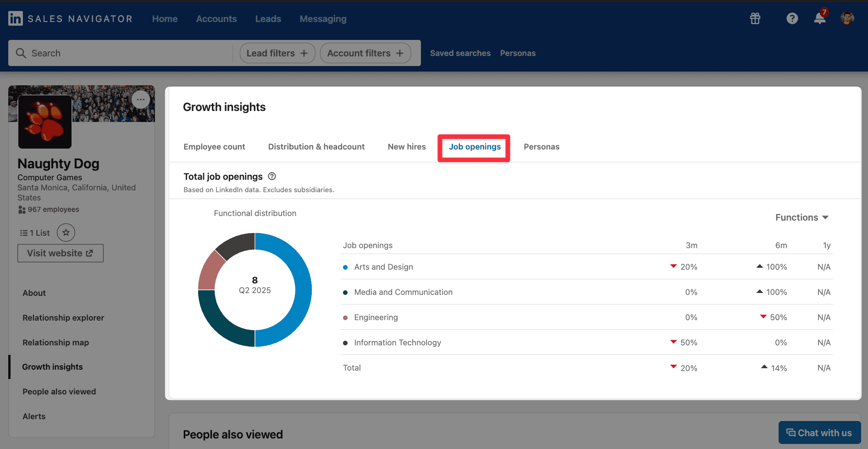Screen dimensions: 868x449
Task: Click the LinkedIn logo icon
Action: (x=16, y=18)
